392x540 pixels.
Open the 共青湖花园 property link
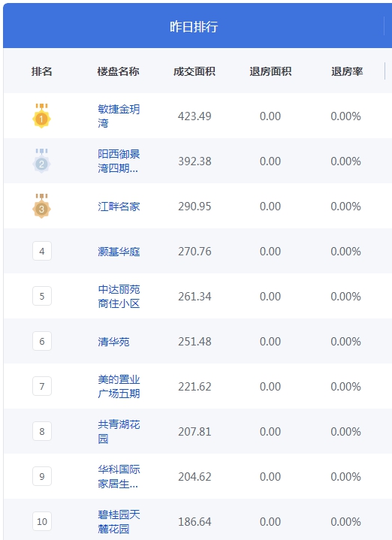[x=119, y=432]
